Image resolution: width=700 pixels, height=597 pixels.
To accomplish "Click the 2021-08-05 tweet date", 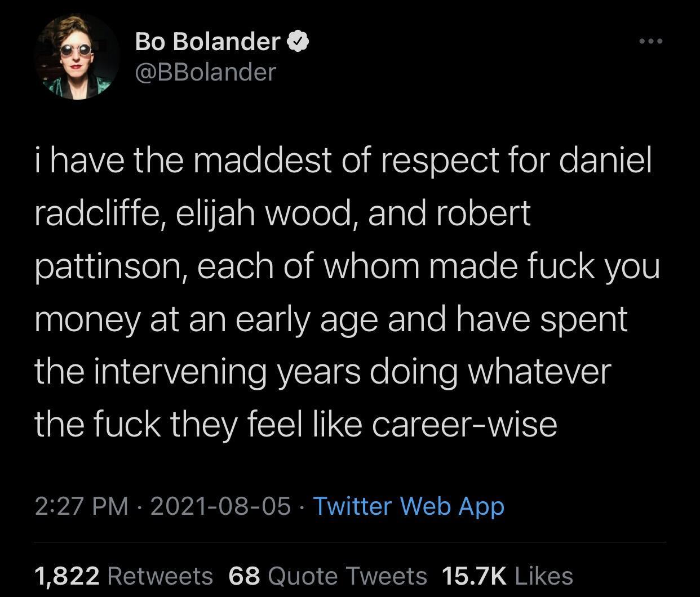I will tap(220, 505).
